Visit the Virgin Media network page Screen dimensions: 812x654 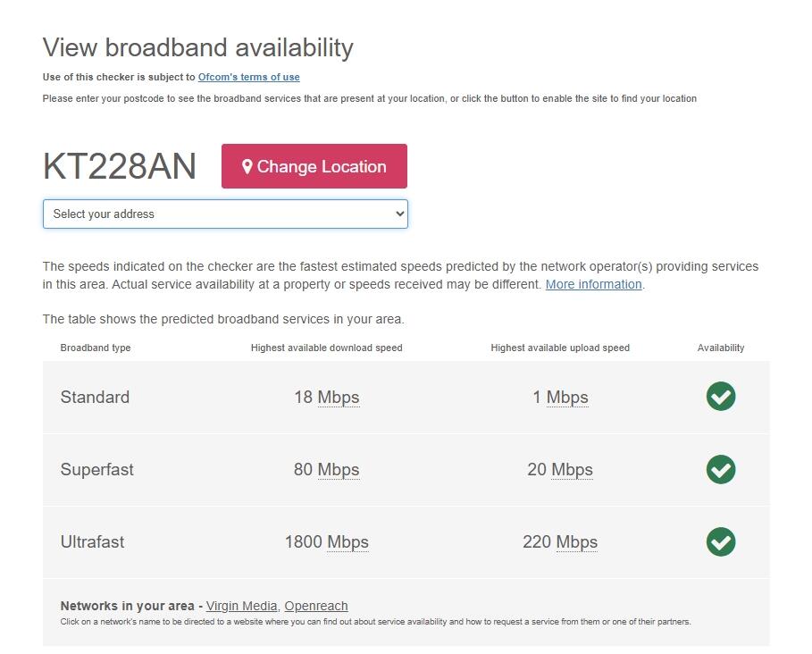coord(240,605)
